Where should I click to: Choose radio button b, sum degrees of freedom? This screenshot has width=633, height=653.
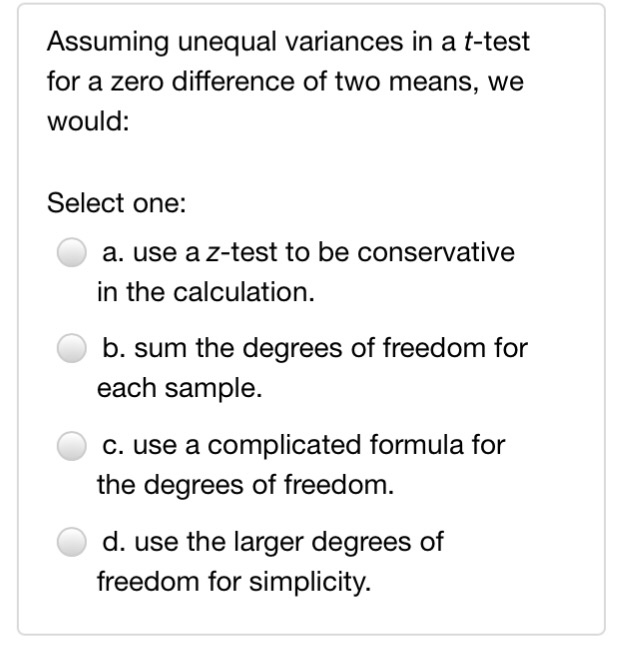pos(72,348)
